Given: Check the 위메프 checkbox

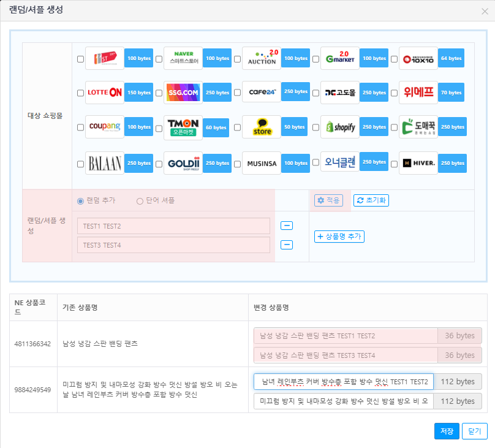Looking at the screenshot, I should pos(394,93).
